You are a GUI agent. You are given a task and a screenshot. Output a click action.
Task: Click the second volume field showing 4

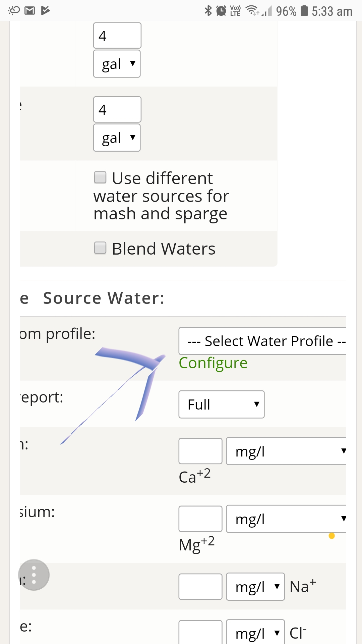click(117, 110)
